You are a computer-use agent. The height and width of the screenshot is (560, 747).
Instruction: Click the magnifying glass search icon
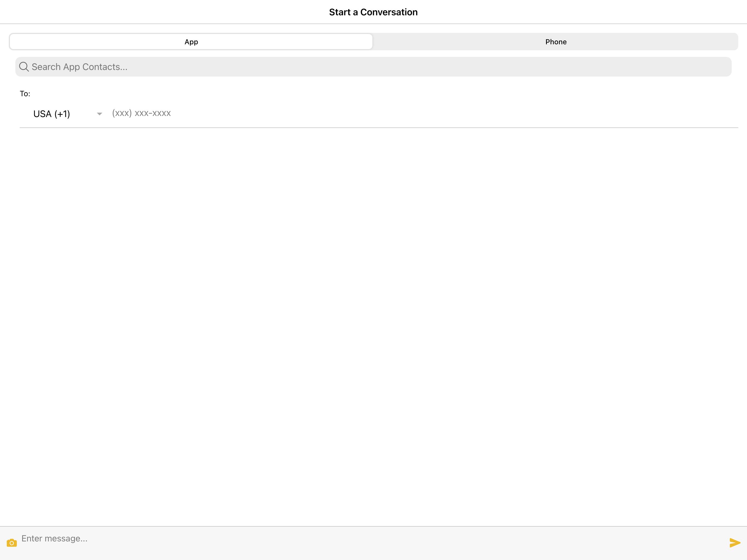pos(24,66)
